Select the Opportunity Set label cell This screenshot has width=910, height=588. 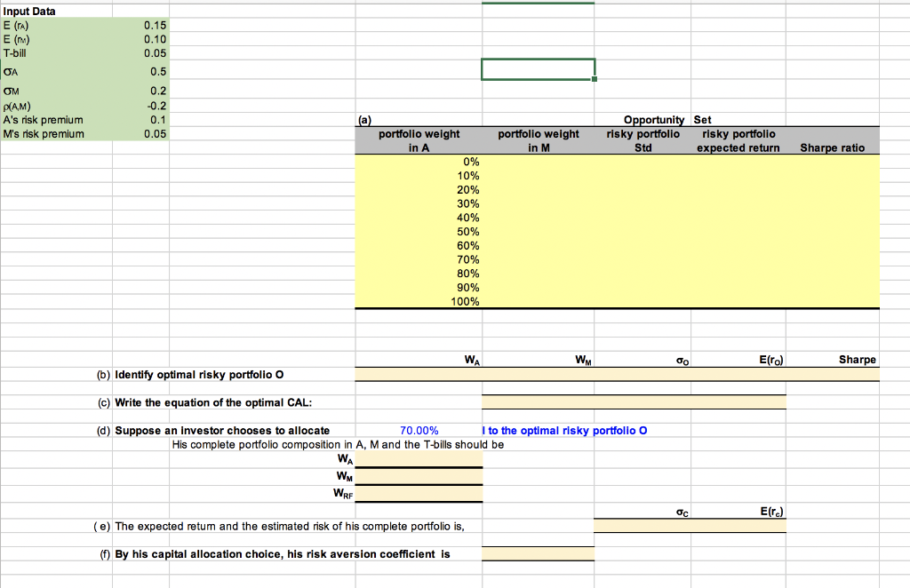click(655, 119)
